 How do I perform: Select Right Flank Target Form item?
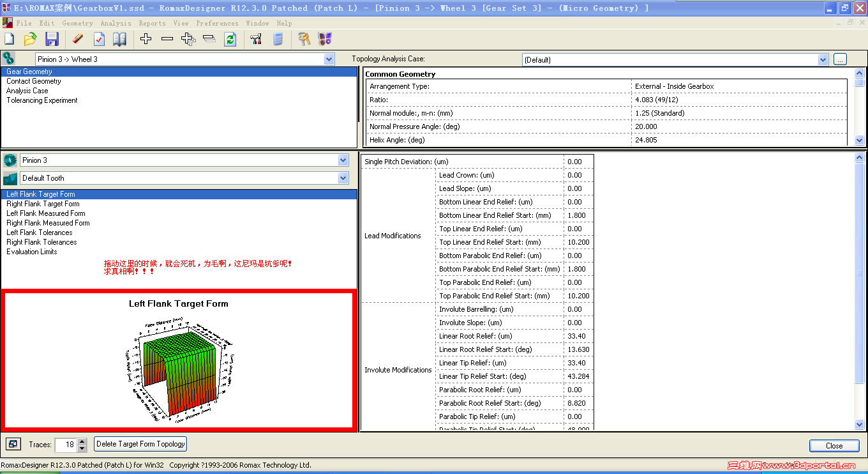179,204
